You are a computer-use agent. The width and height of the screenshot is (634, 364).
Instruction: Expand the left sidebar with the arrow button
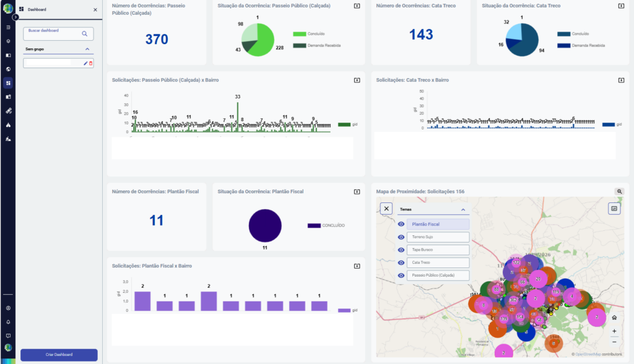pyautogui.click(x=15, y=17)
